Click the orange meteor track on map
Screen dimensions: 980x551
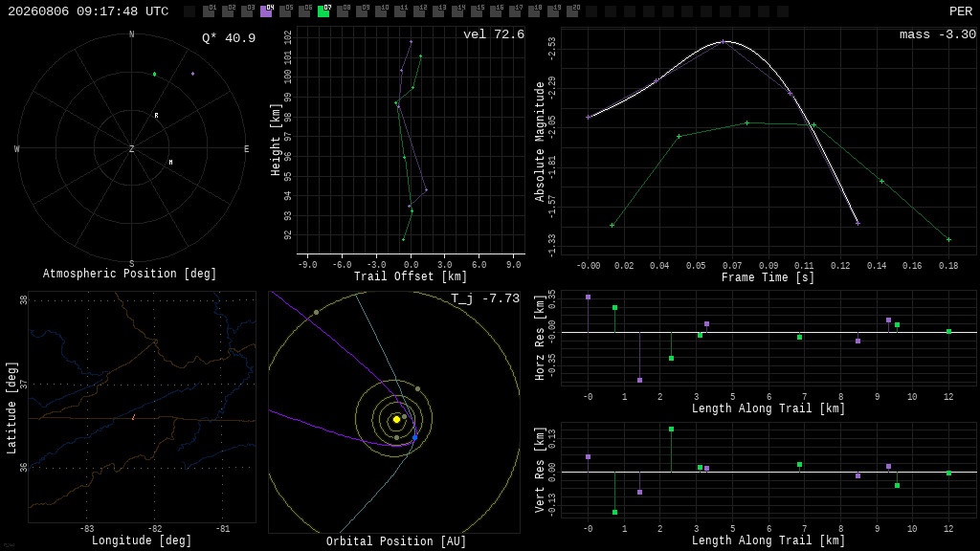[x=133, y=417]
